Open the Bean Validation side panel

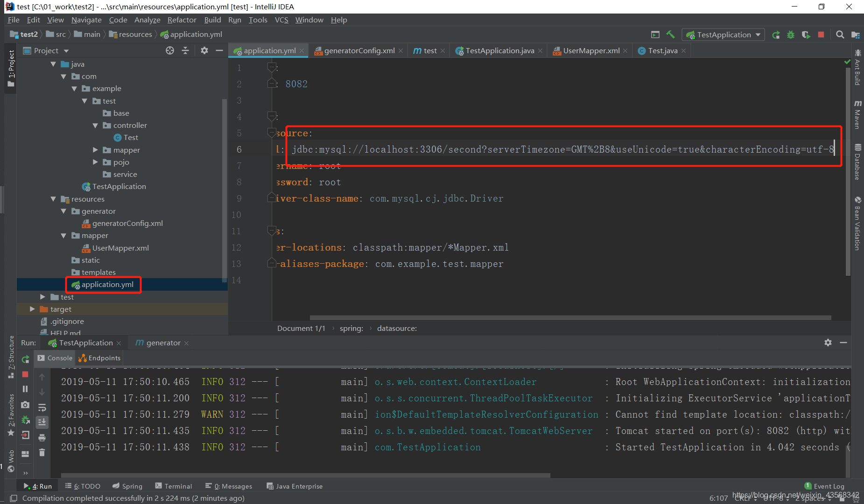tap(857, 224)
